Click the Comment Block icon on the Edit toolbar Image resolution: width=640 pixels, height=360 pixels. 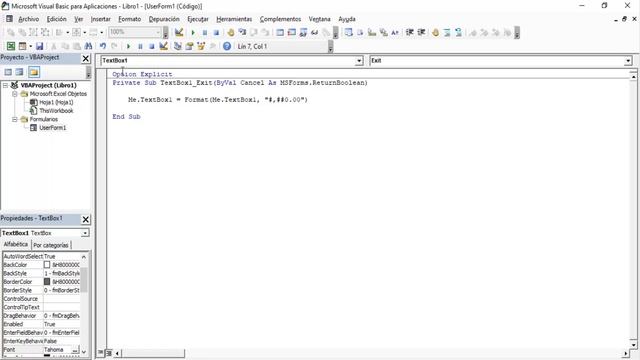(x=447, y=32)
